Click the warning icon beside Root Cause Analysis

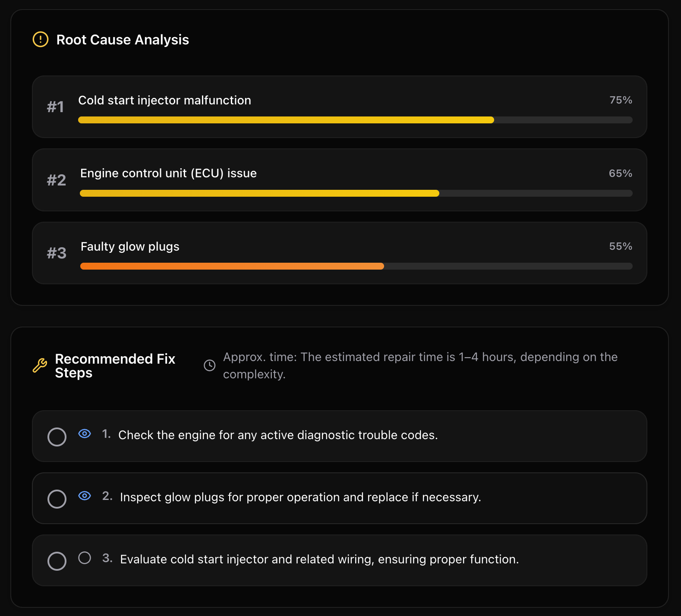39,39
